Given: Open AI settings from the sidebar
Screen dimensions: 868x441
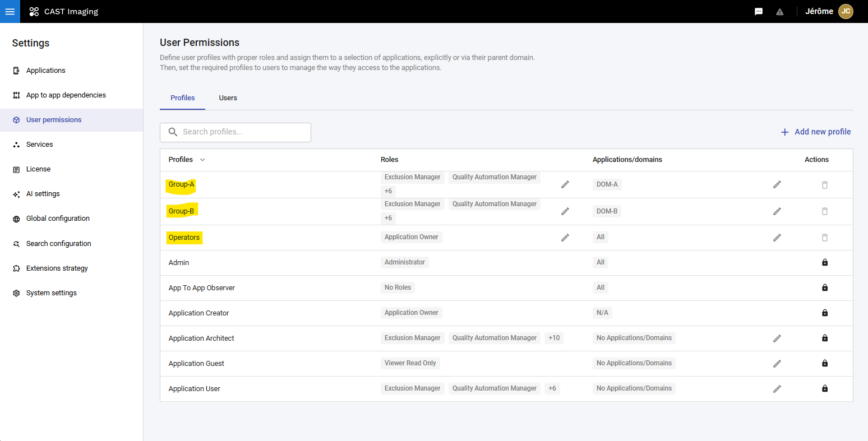Looking at the screenshot, I should tap(43, 194).
